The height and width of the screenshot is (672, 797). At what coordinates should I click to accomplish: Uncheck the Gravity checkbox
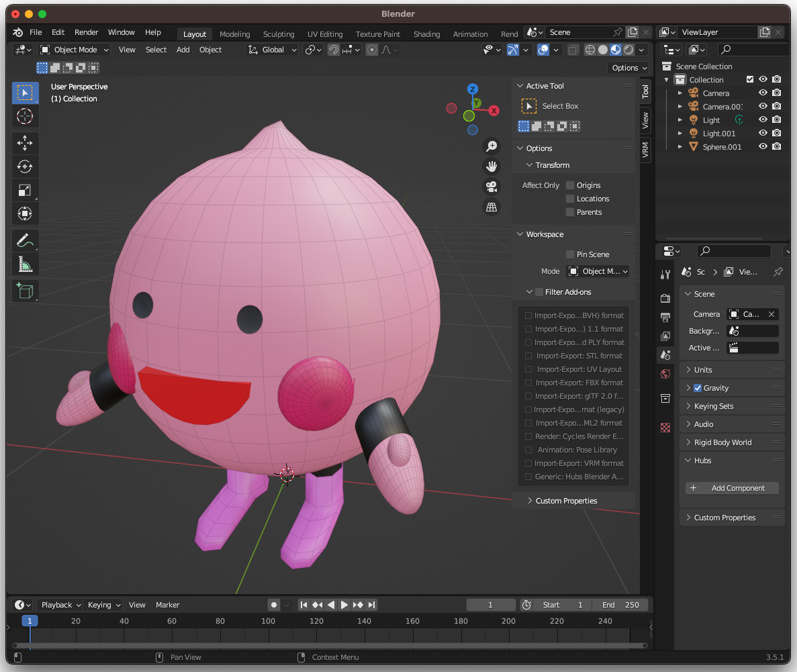(x=698, y=388)
